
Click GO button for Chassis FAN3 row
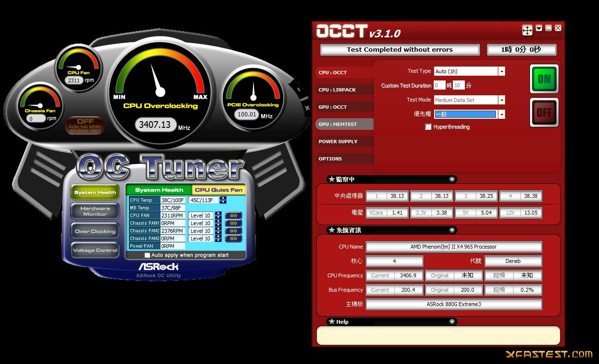(233, 239)
